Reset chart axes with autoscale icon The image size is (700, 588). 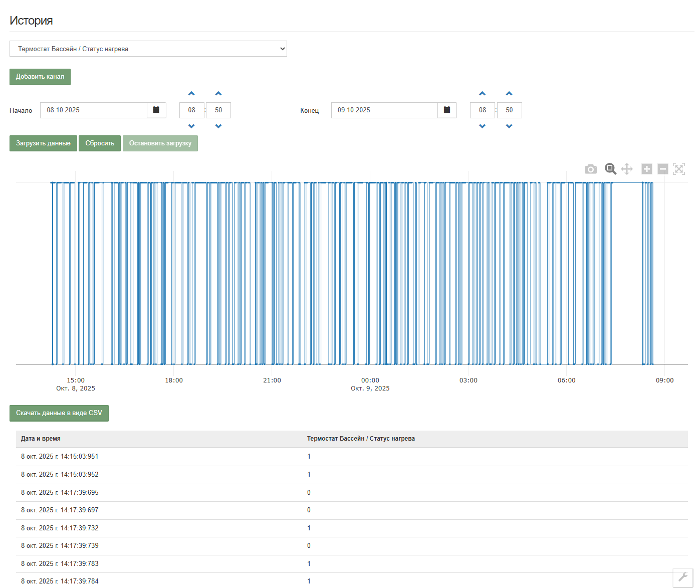679,169
